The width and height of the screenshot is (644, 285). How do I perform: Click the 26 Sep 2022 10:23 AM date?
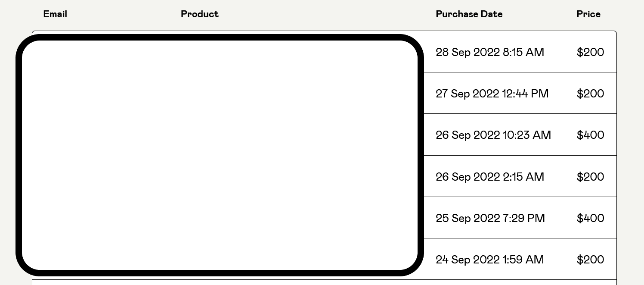[493, 135]
